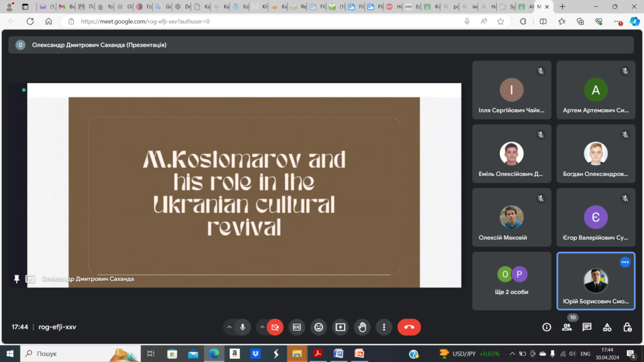Open the emoji reactions button
This screenshot has height=362, width=644.
click(x=319, y=327)
